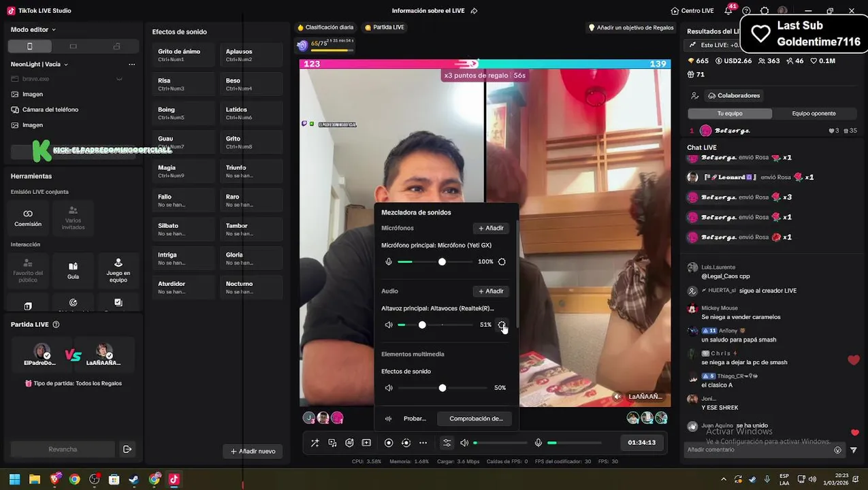The height and width of the screenshot is (490, 868).
Task: Open help question mark icon in title bar
Action: (x=747, y=11)
